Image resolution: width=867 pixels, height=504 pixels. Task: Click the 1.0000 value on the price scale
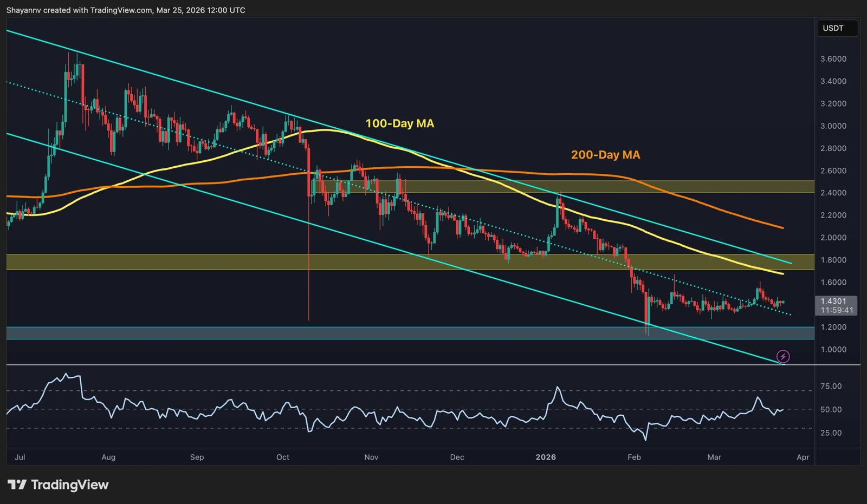[833, 349]
